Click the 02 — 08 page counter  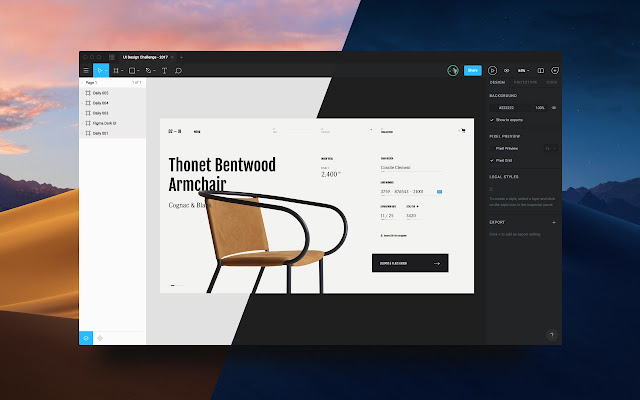point(175,131)
